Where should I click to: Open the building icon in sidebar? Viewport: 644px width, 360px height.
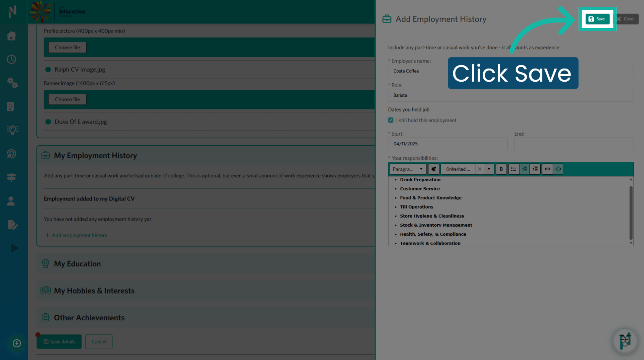coord(10,106)
